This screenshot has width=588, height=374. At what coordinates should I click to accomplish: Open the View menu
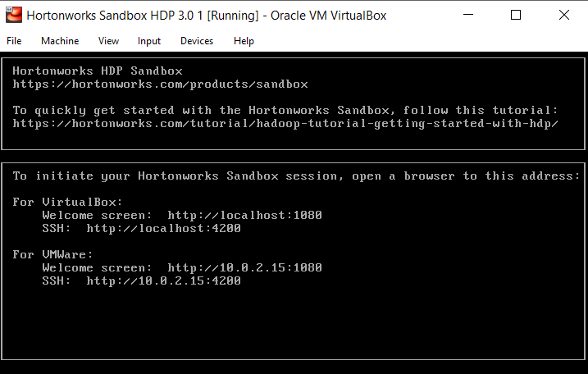coord(108,41)
